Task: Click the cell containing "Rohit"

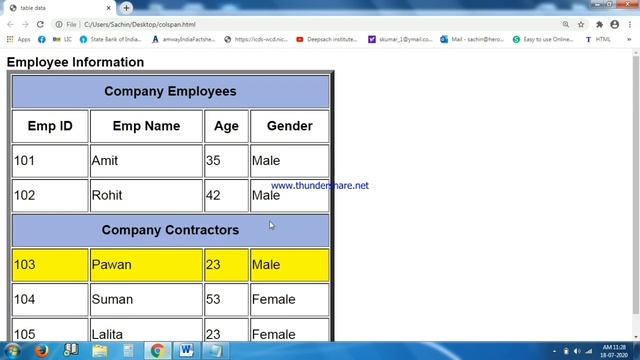Action: pos(146,195)
